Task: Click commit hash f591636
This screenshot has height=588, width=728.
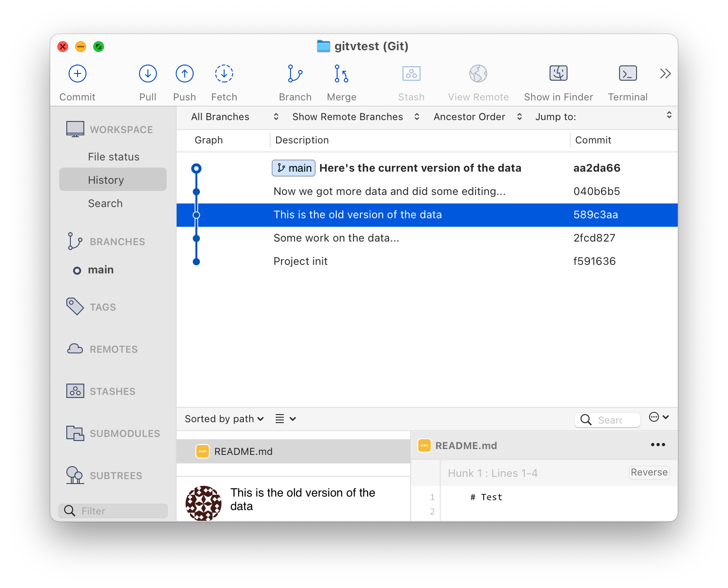Action: click(x=594, y=262)
